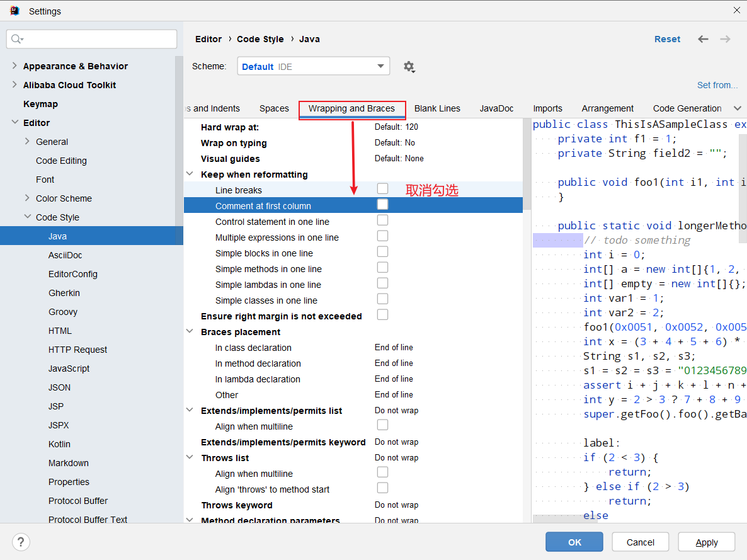Open Font settings page

click(x=45, y=180)
